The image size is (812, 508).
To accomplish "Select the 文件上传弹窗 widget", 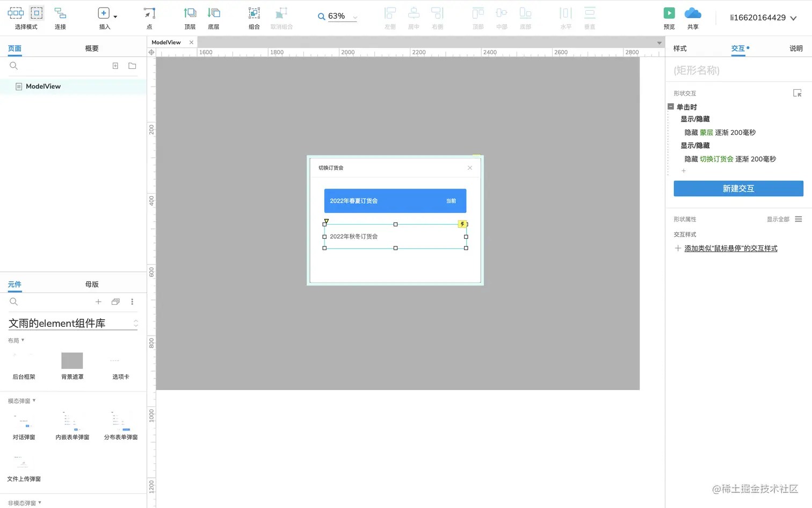I will click(24, 468).
